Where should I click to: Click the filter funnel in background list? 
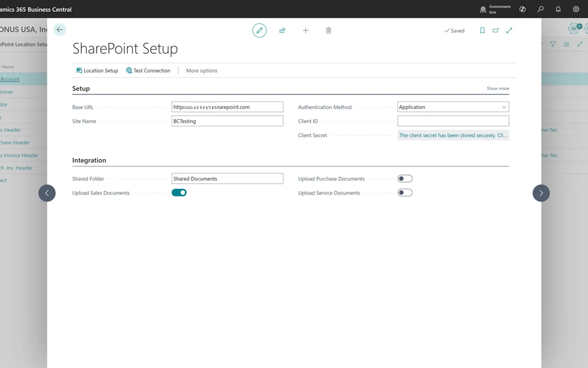click(x=553, y=44)
